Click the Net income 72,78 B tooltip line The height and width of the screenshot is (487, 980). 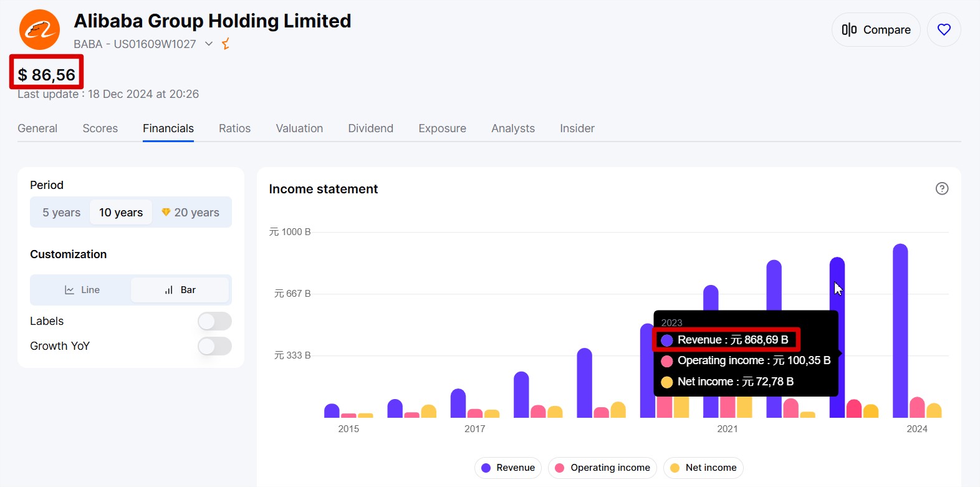tap(727, 382)
